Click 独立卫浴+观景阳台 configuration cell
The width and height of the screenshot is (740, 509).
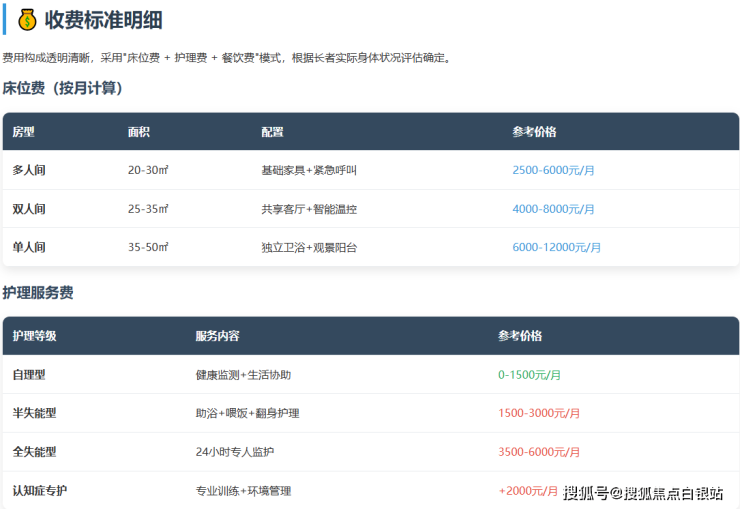pos(309,247)
